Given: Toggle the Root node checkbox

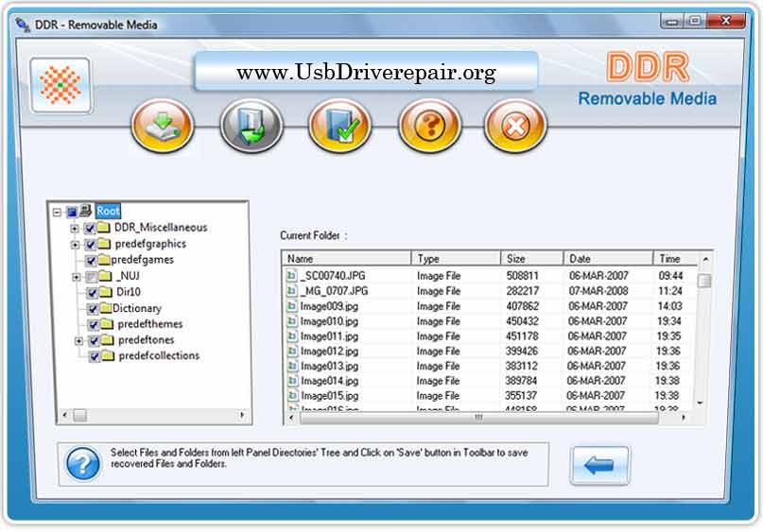Looking at the screenshot, I should pos(72,212).
